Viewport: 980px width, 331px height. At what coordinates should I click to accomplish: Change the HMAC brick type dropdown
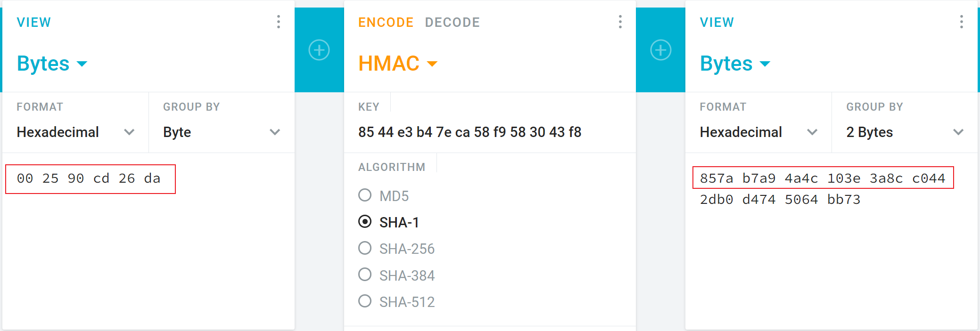coord(398,64)
